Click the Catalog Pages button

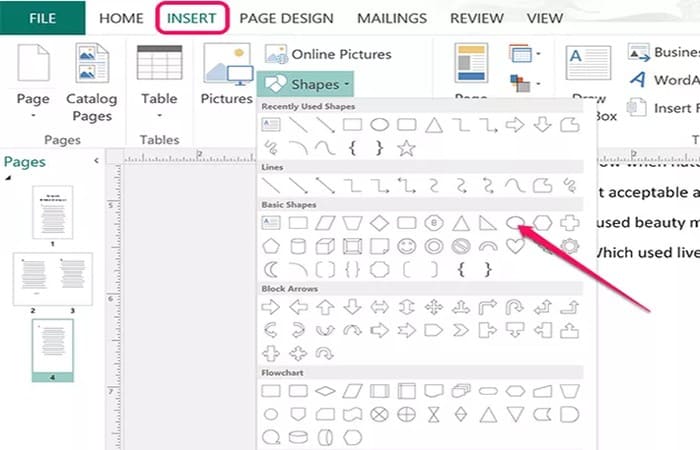pos(92,83)
